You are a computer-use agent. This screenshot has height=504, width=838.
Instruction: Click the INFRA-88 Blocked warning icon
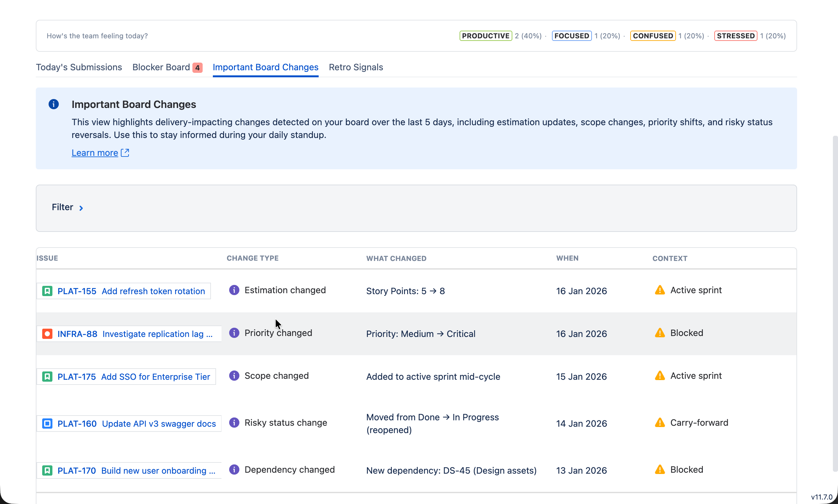coord(660,333)
